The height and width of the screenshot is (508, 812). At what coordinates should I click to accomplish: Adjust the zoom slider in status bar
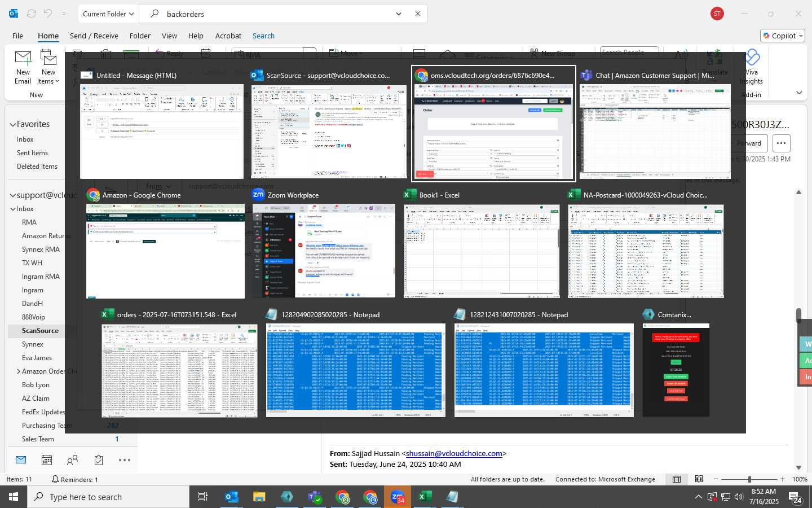pos(749,479)
